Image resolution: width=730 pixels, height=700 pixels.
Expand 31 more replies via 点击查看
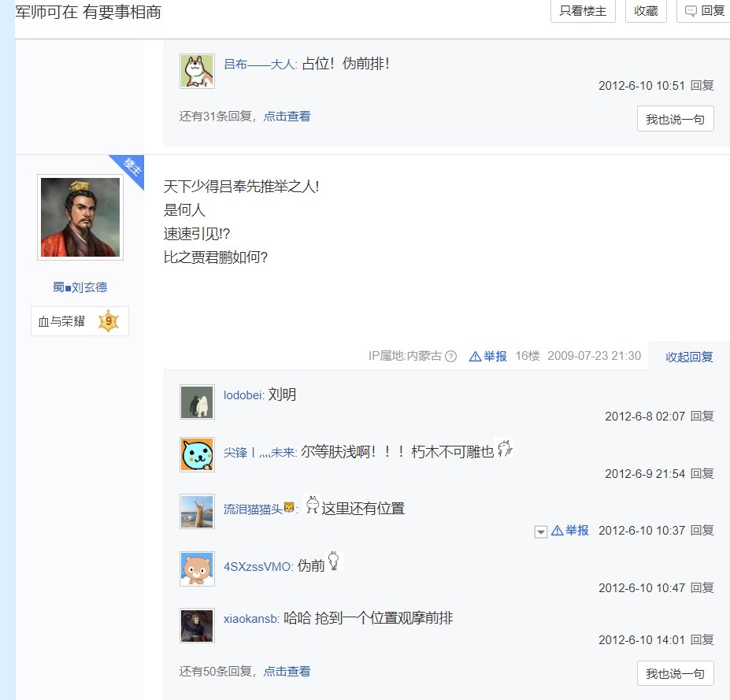tap(287, 117)
